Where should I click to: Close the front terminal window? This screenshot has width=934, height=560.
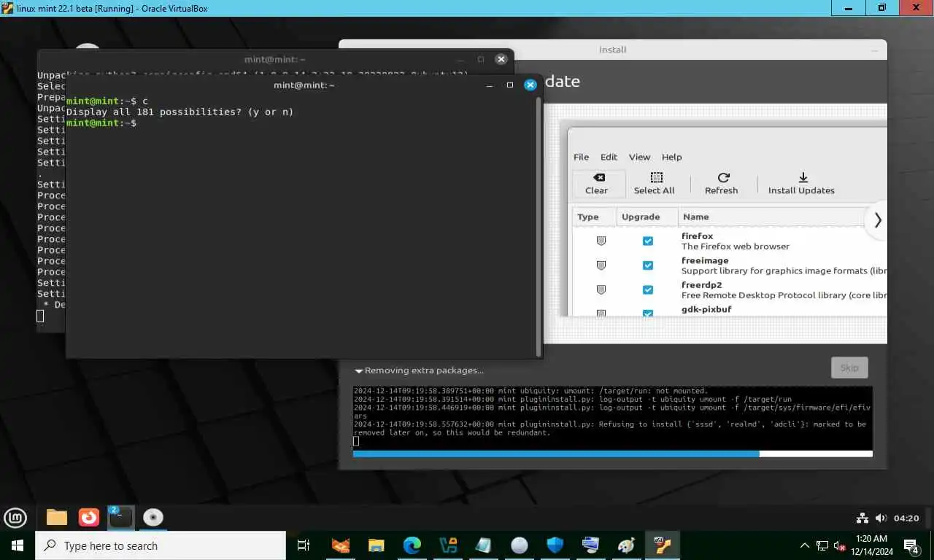[x=530, y=85]
